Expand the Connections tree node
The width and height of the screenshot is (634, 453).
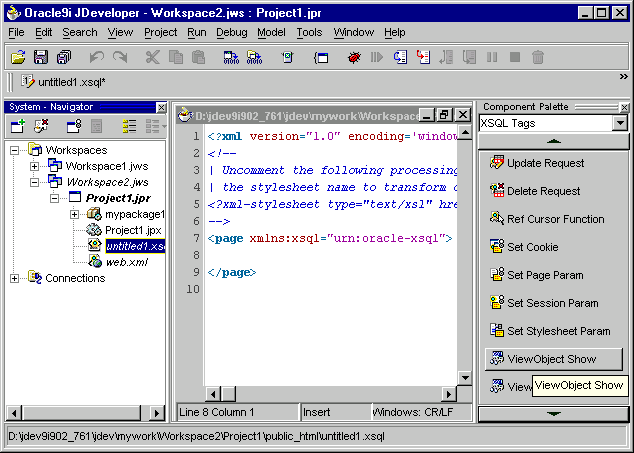15,278
